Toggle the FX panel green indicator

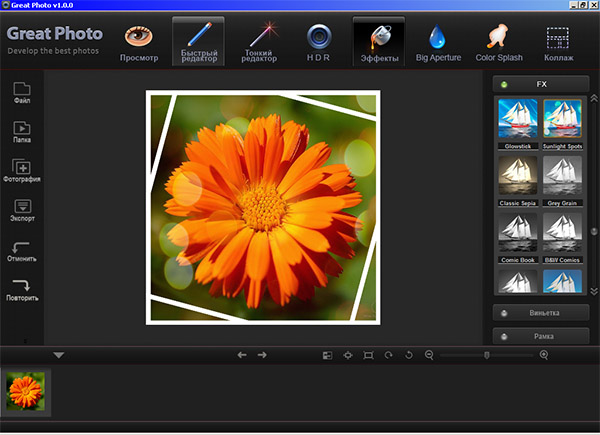coord(504,85)
